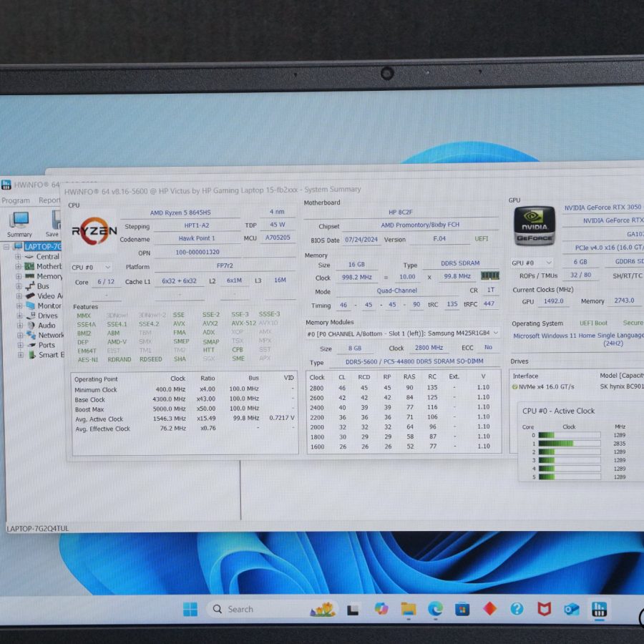Viewport: 644px width, 644px height.
Task: Click the SK hynix BC901 drive model
Action: [x=622, y=386]
